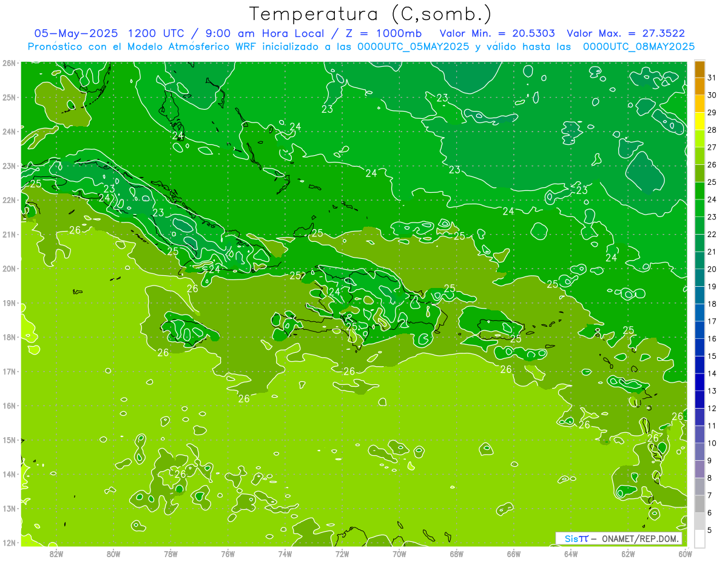
Task: Click the green colorbar swatch between 23 and 24
Action: tap(699, 209)
